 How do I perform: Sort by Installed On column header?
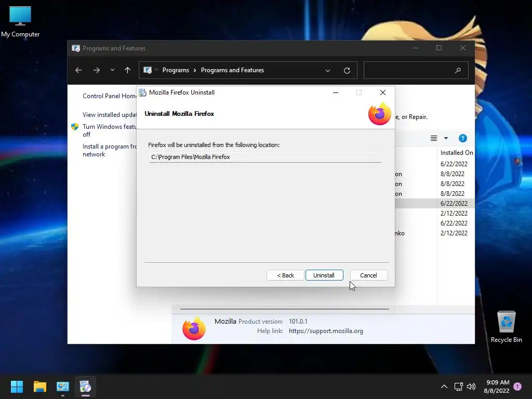456,153
